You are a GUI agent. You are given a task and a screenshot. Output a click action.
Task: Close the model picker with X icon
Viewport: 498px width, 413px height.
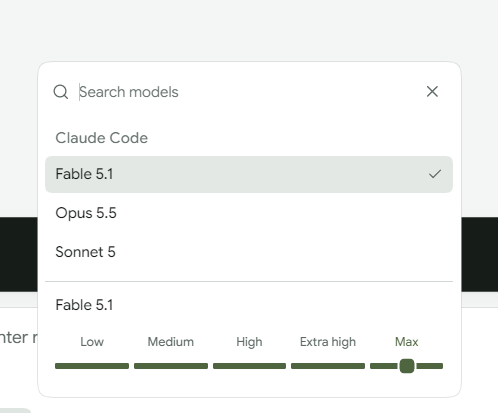432,91
